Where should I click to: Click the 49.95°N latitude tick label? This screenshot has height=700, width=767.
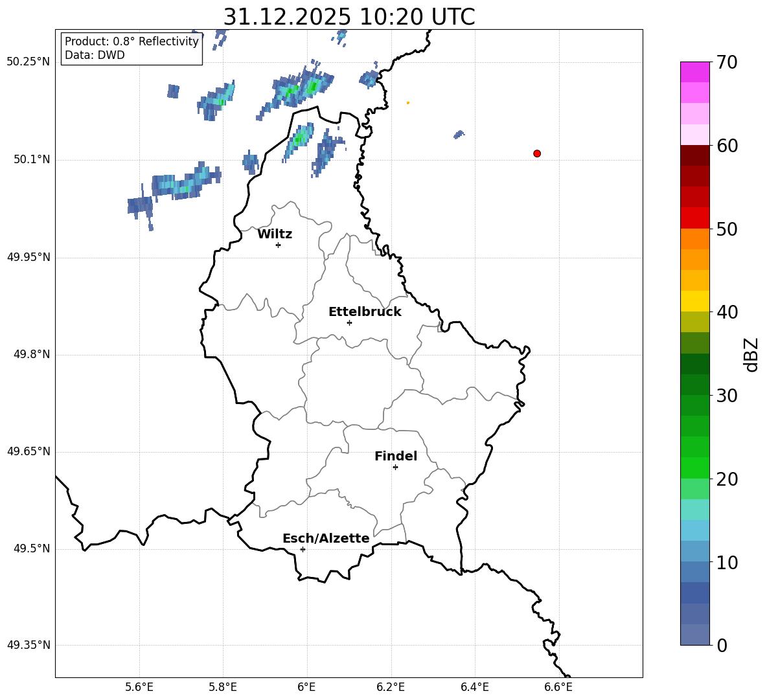click(x=29, y=257)
